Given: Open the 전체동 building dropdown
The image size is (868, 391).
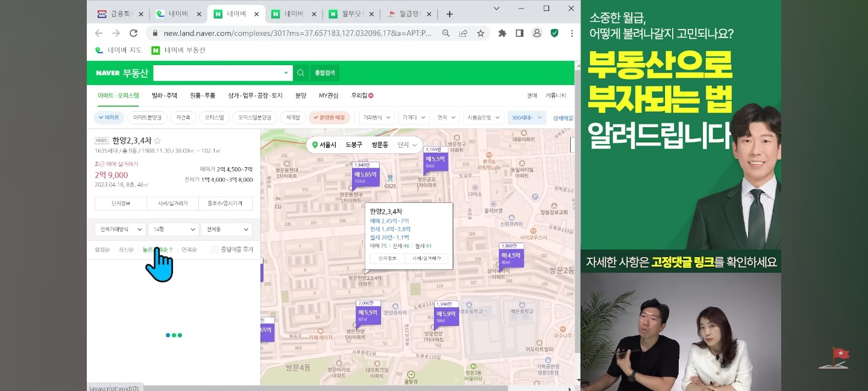Looking at the screenshot, I should click(x=227, y=229).
